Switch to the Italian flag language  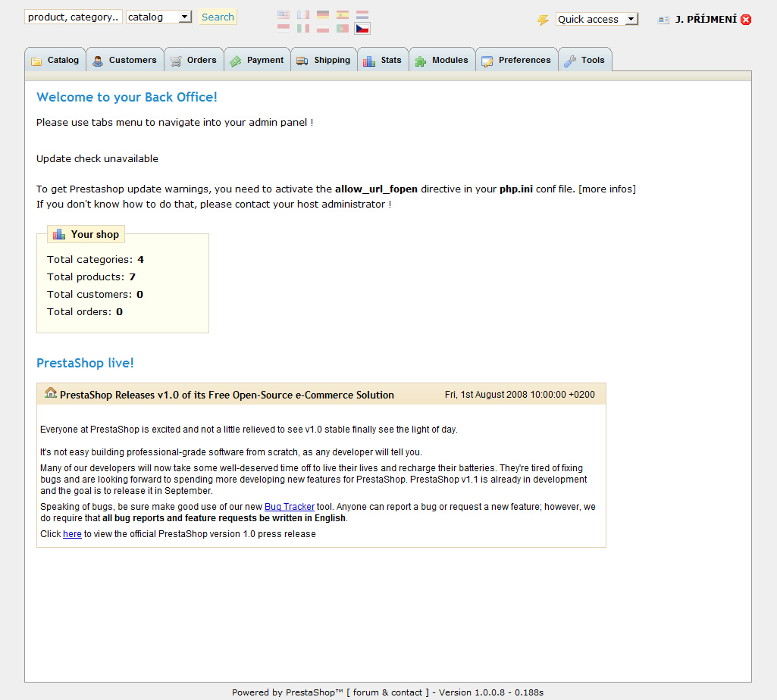point(303,28)
